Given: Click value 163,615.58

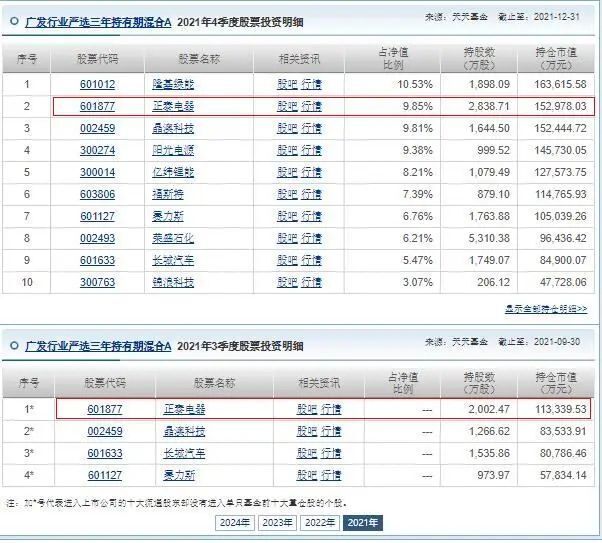Looking at the screenshot, I should point(560,84).
